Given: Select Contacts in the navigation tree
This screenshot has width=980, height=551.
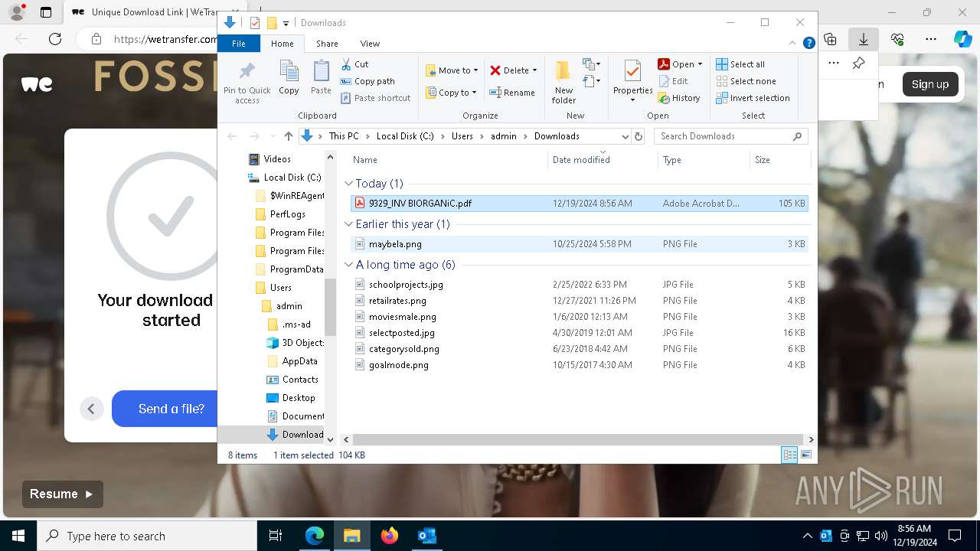Looking at the screenshot, I should (299, 380).
